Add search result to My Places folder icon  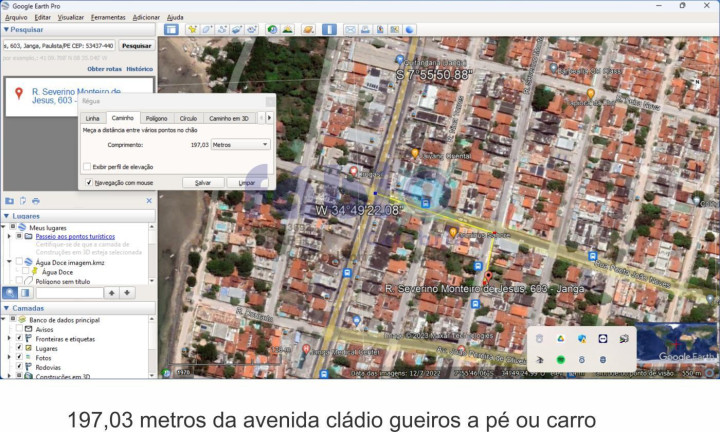tap(9, 201)
